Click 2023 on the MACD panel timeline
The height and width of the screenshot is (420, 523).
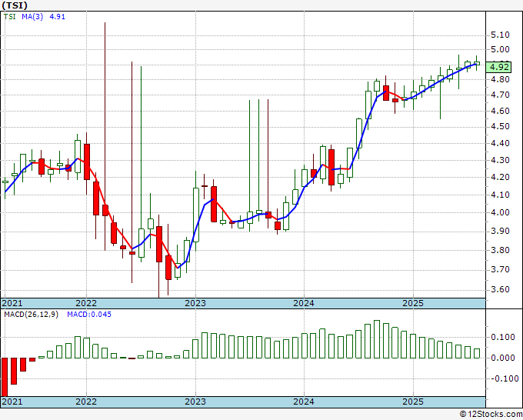coord(195,402)
